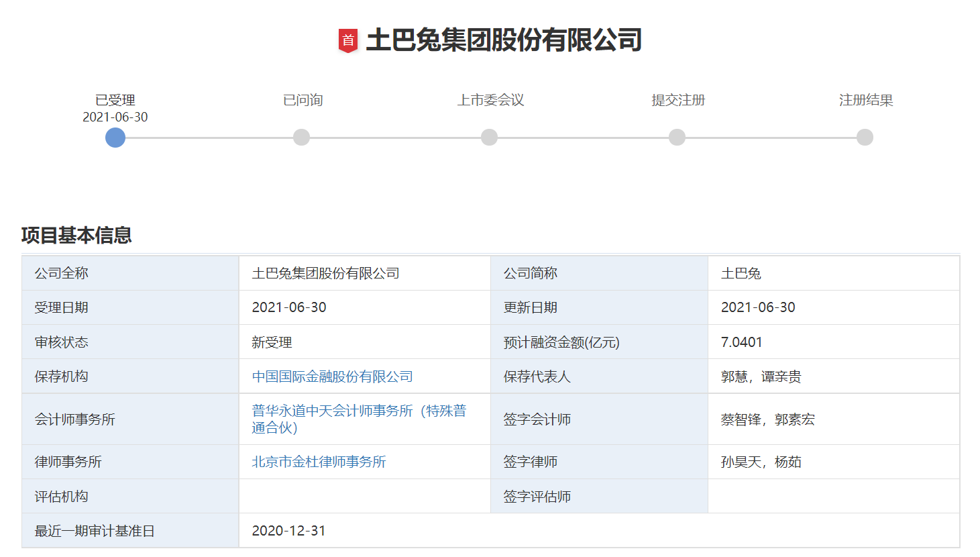Click the 受理日期 value 2021-06-30

point(289,307)
